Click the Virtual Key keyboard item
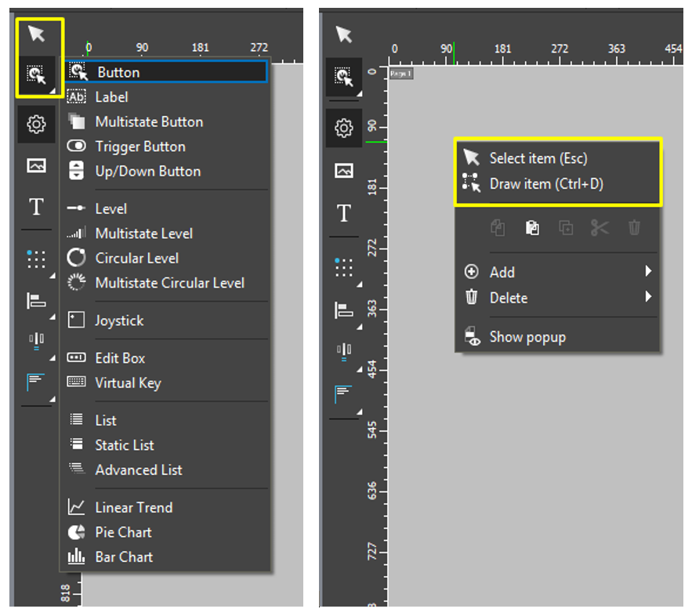 pyautogui.click(x=128, y=383)
